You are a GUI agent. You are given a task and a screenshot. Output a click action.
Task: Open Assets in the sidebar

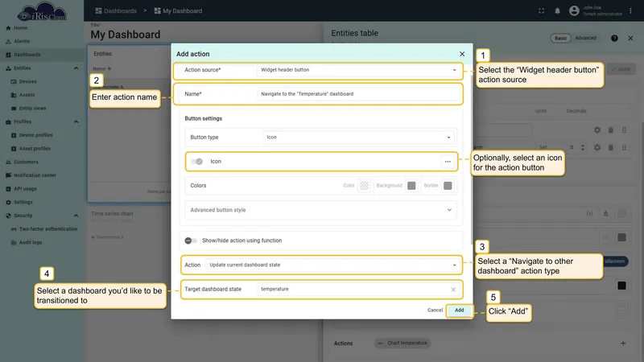[27, 95]
